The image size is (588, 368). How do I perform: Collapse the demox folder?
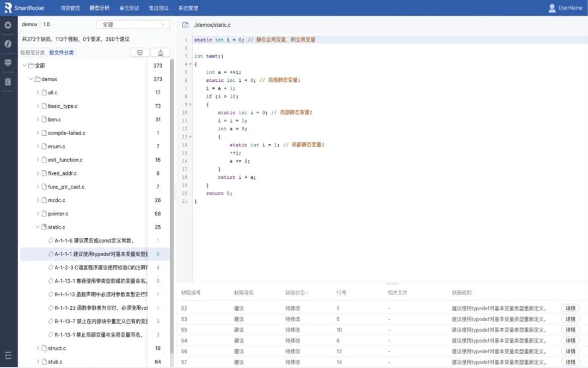[31, 79]
